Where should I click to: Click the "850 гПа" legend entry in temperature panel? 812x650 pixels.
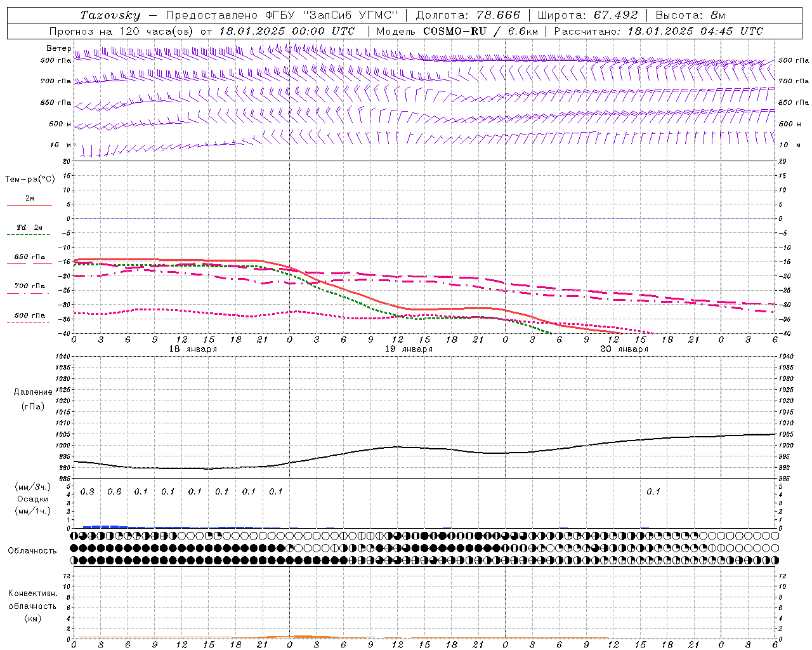[29, 257]
